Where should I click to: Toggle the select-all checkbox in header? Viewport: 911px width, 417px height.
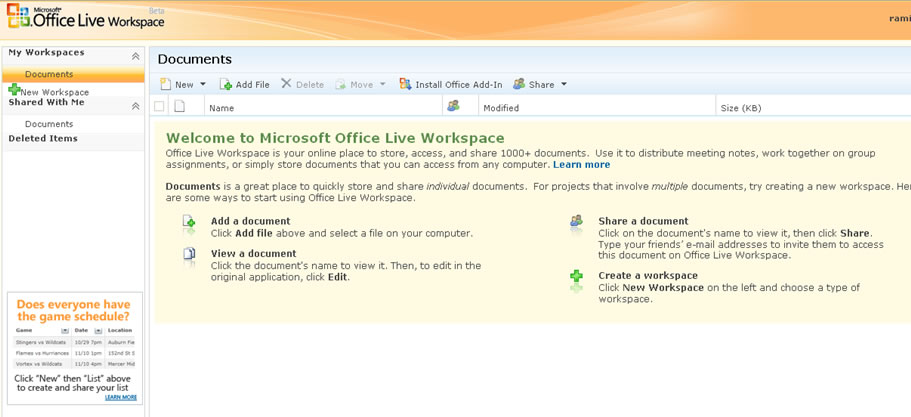coord(159,106)
